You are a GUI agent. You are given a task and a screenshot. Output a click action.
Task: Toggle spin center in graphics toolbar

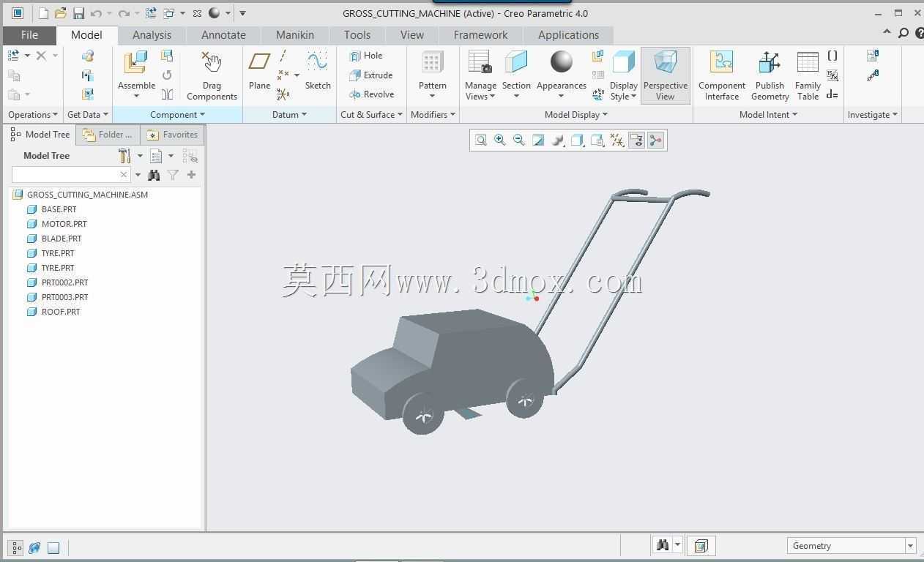(655, 140)
